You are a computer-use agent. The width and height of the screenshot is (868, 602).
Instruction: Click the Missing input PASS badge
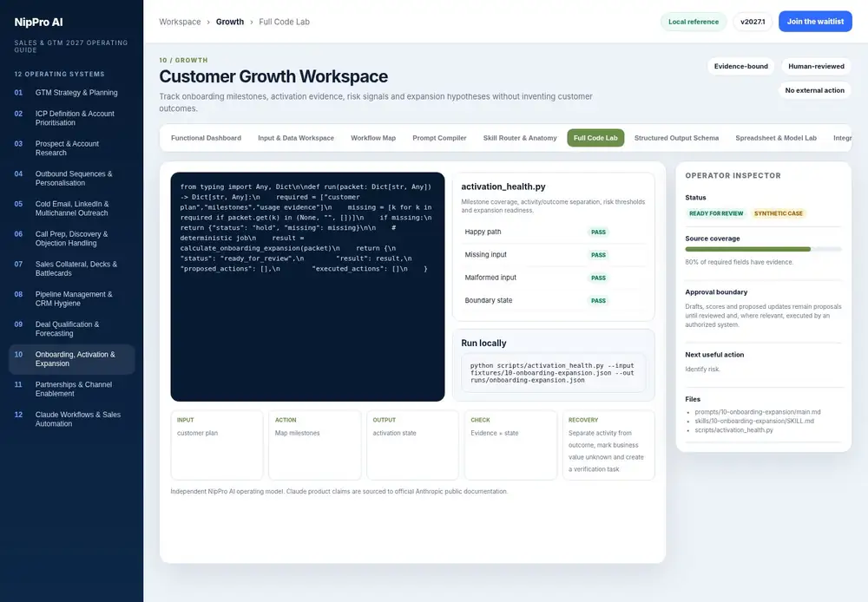[598, 255]
